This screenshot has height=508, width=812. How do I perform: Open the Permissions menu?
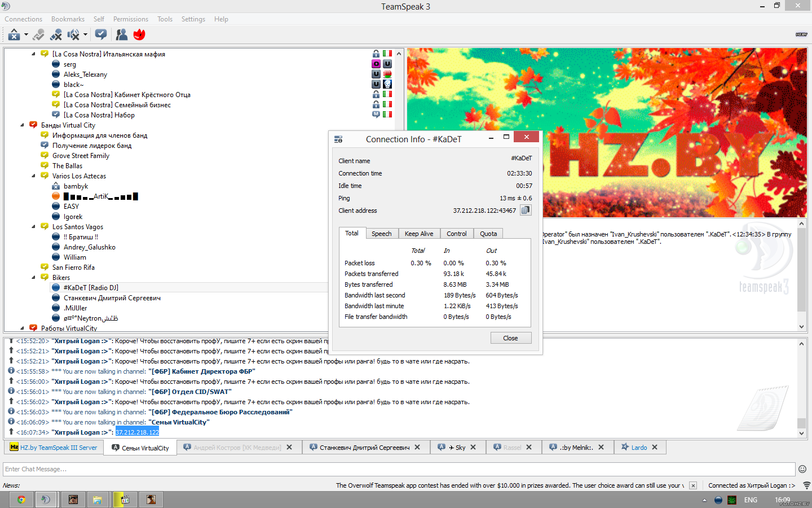click(x=131, y=19)
